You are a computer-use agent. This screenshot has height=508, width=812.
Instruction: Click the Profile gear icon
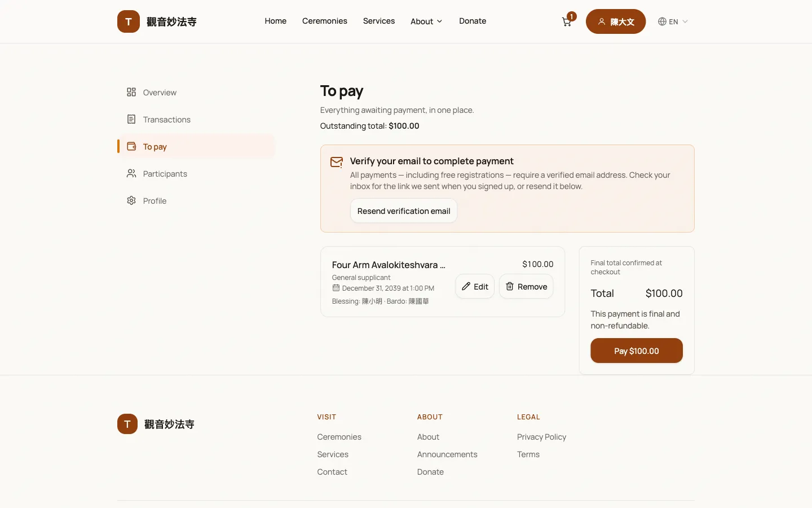tap(131, 200)
